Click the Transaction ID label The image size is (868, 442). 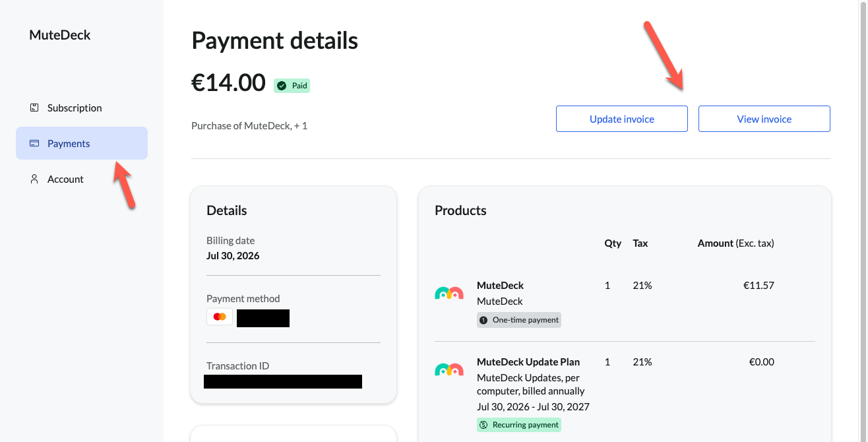coord(238,365)
